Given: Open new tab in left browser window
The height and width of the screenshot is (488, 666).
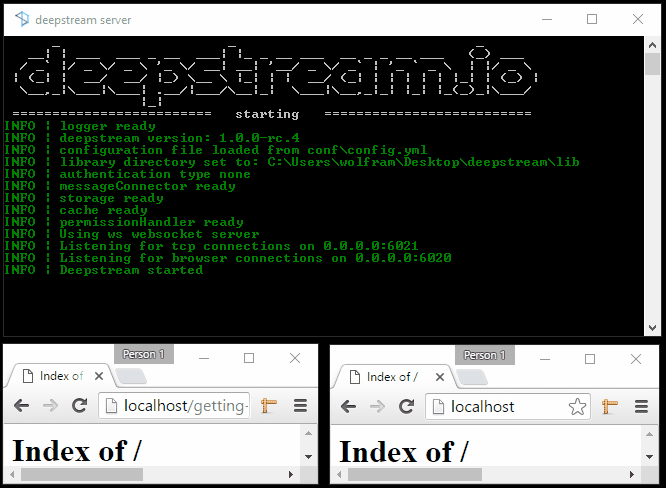Looking at the screenshot, I should click(131, 376).
